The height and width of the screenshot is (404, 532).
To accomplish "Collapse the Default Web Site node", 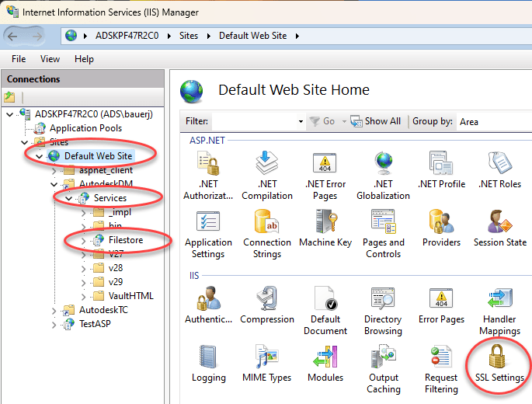I will coord(40,156).
